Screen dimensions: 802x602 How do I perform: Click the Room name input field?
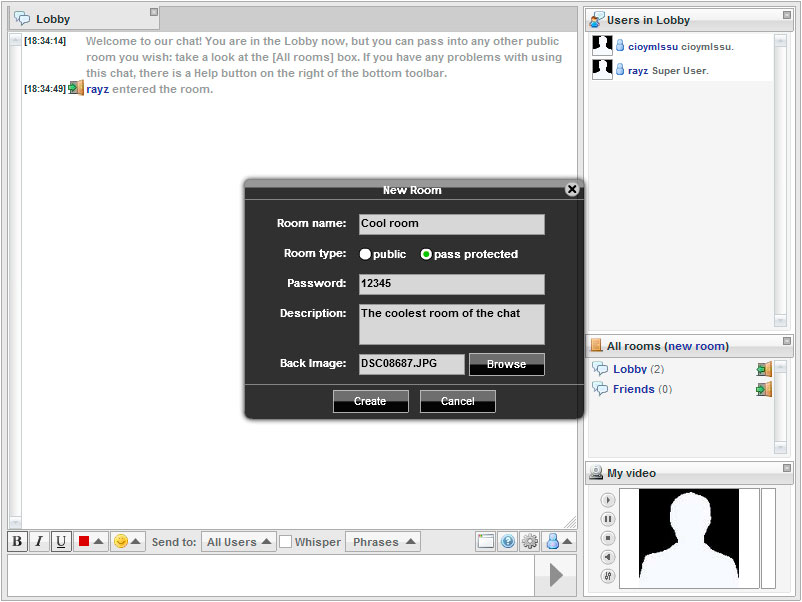(x=451, y=224)
